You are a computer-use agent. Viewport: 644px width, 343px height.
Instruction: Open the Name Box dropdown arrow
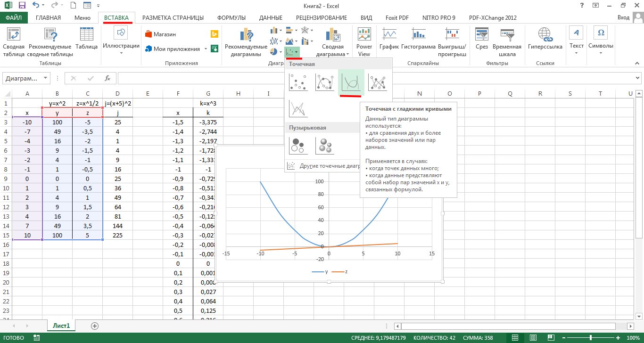pyautogui.click(x=45, y=78)
